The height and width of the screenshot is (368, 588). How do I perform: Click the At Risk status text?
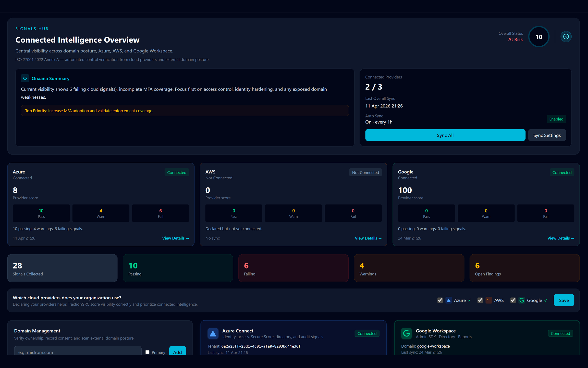tap(515, 39)
